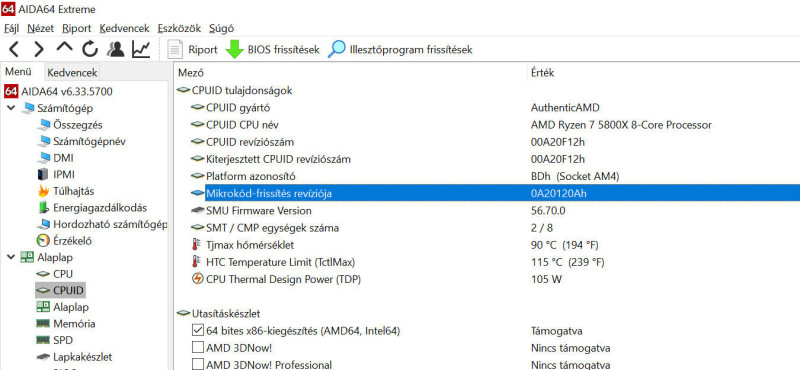Click the thermometer icon beside HTC Temperature Limit
This screenshot has height=370, width=800.
197,262
